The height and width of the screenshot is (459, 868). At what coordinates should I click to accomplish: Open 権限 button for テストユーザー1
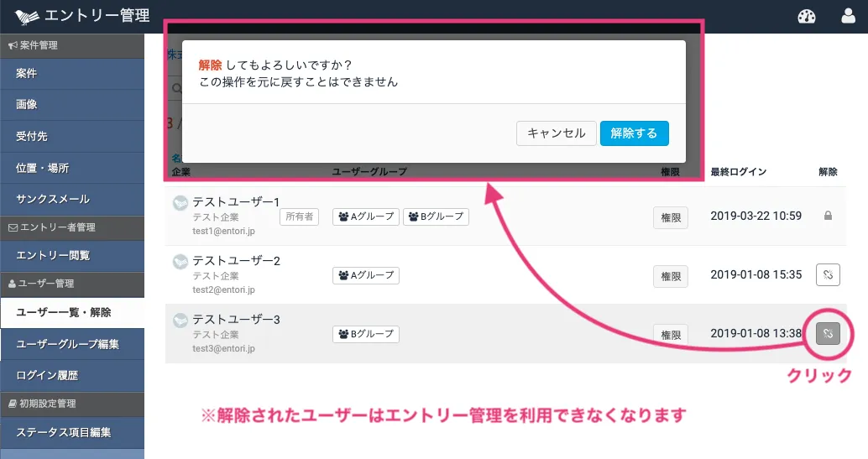pyautogui.click(x=671, y=217)
